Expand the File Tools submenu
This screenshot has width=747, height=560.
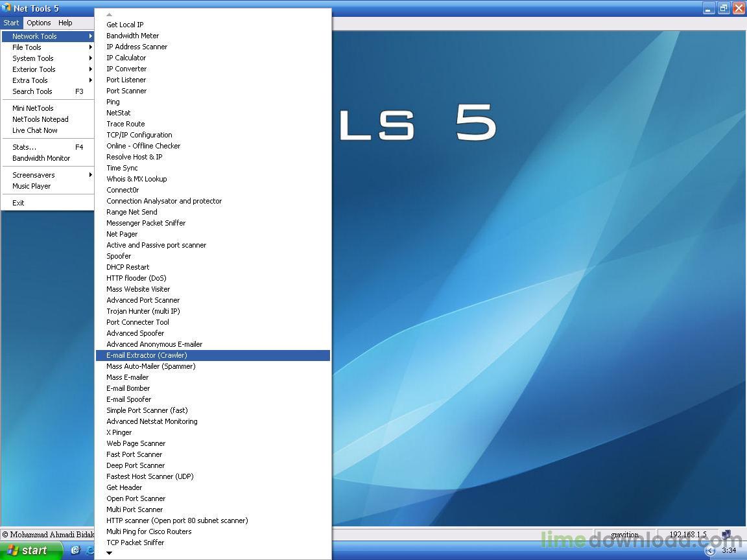pos(47,47)
